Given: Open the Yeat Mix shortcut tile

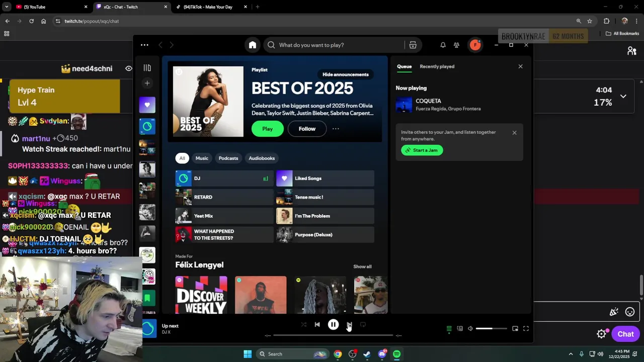Looking at the screenshot, I should pyautogui.click(x=224, y=216).
